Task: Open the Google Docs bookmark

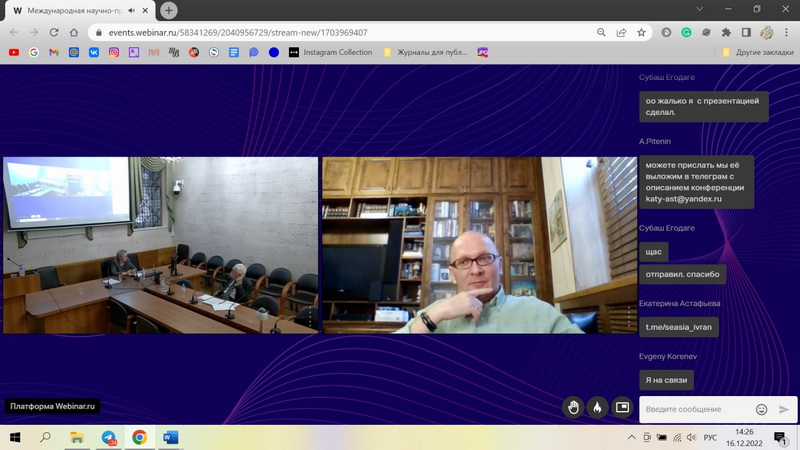Action: pos(234,52)
